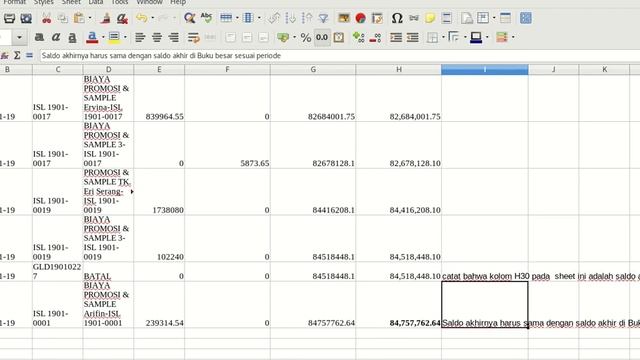Open the Function Wizard in the formula bar

point(4,55)
